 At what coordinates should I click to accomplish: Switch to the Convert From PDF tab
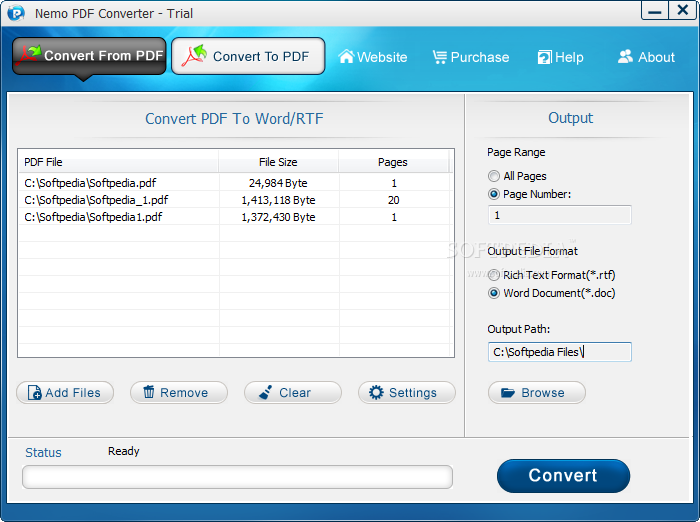pyautogui.click(x=89, y=56)
